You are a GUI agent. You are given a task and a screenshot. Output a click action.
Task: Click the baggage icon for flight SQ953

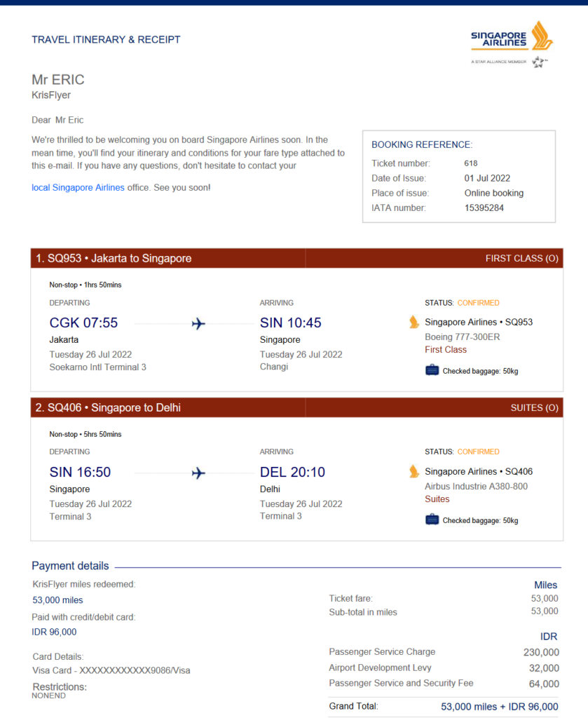coord(432,370)
